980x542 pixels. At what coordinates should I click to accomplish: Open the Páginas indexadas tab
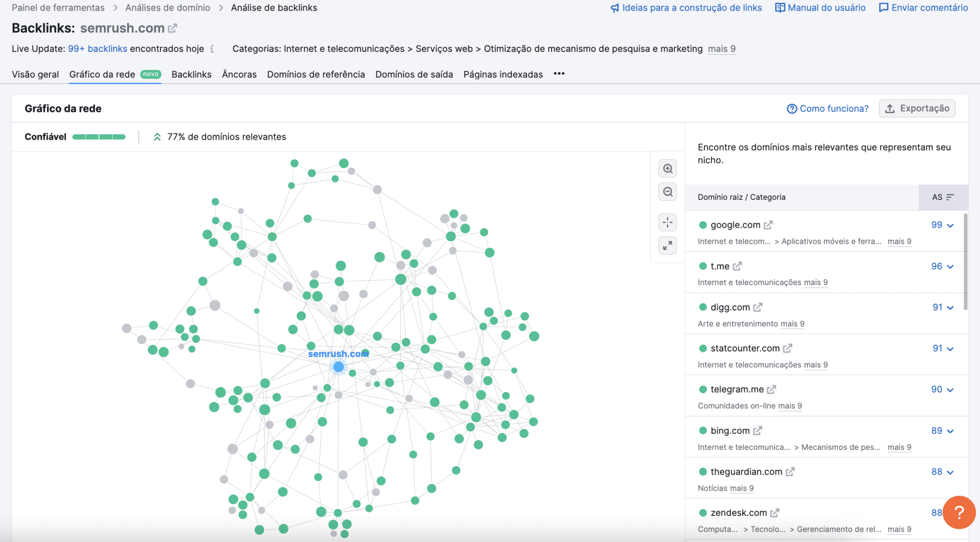coord(503,74)
